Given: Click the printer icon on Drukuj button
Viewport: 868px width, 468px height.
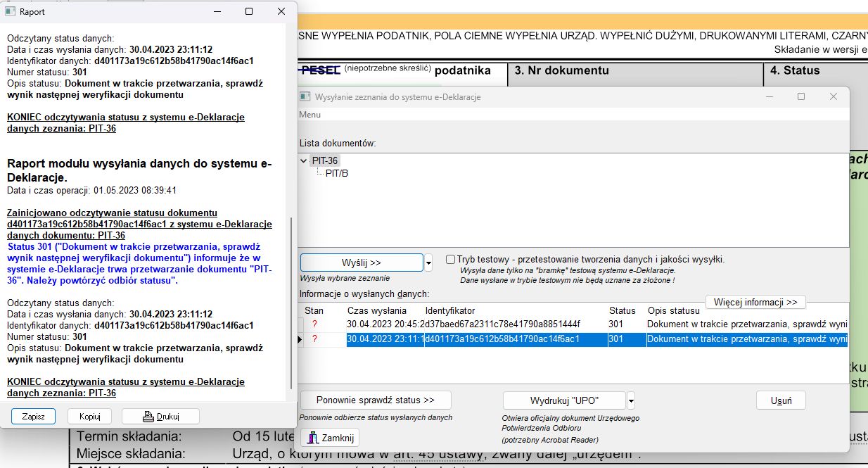Looking at the screenshot, I should pos(148,416).
